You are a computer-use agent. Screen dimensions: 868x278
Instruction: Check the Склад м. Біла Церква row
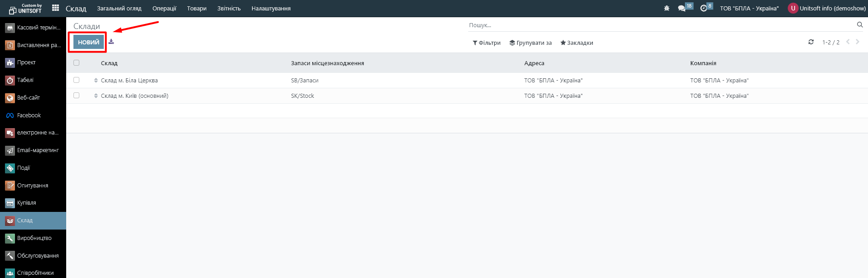click(x=76, y=80)
